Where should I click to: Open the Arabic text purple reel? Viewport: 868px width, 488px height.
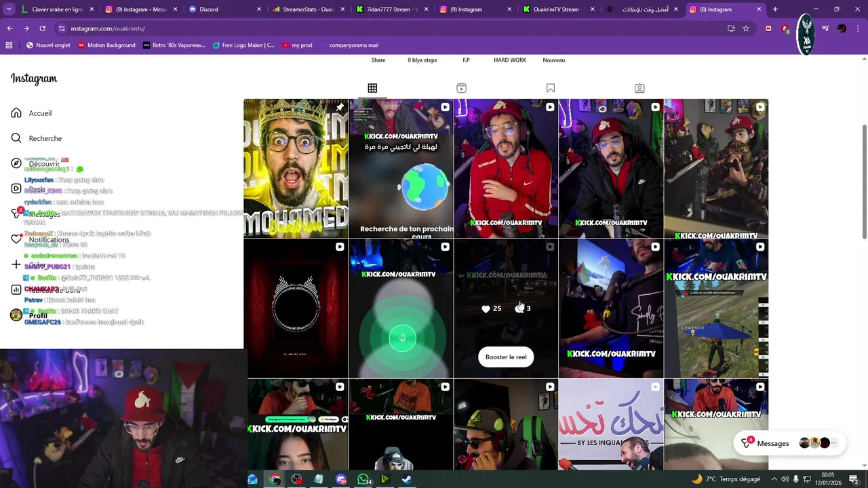tap(611, 424)
